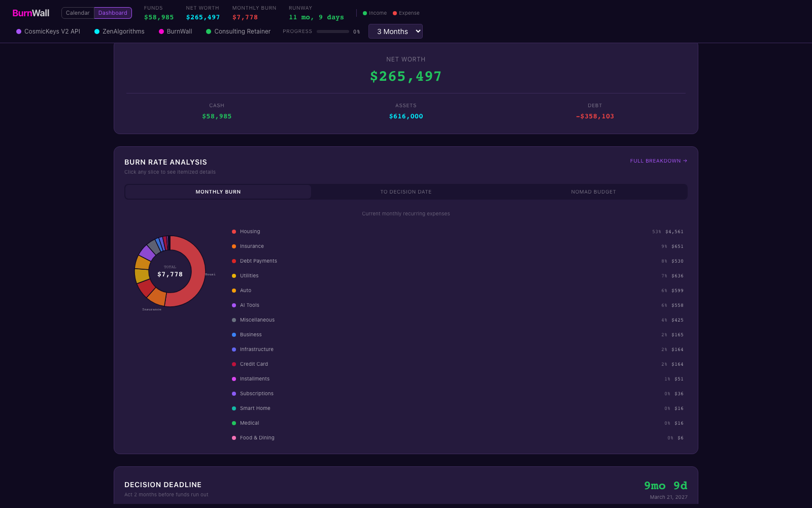Click the header Monthly Burn $7,778
This screenshot has height=508, width=812.
click(x=245, y=17)
